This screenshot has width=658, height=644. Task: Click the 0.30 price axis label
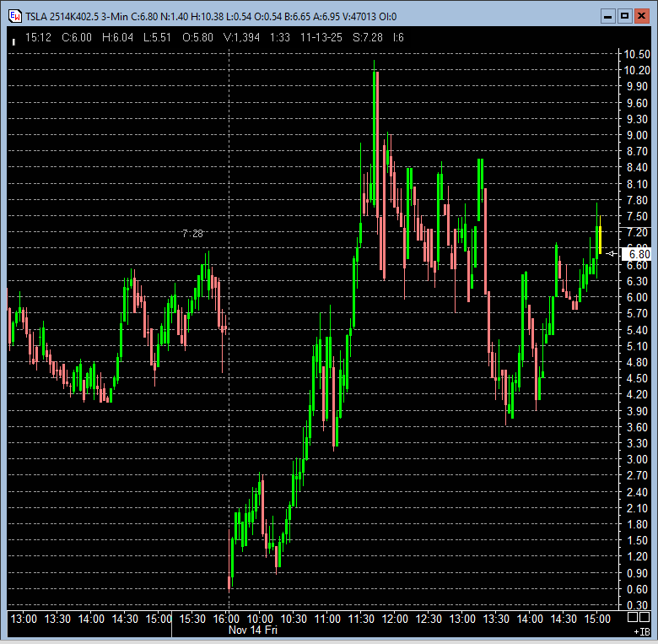click(636, 605)
